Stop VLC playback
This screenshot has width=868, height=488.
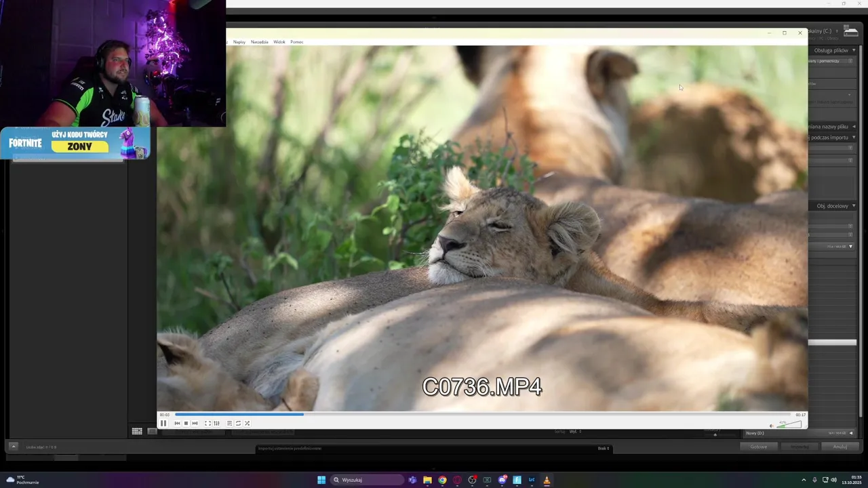click(186, 423)
